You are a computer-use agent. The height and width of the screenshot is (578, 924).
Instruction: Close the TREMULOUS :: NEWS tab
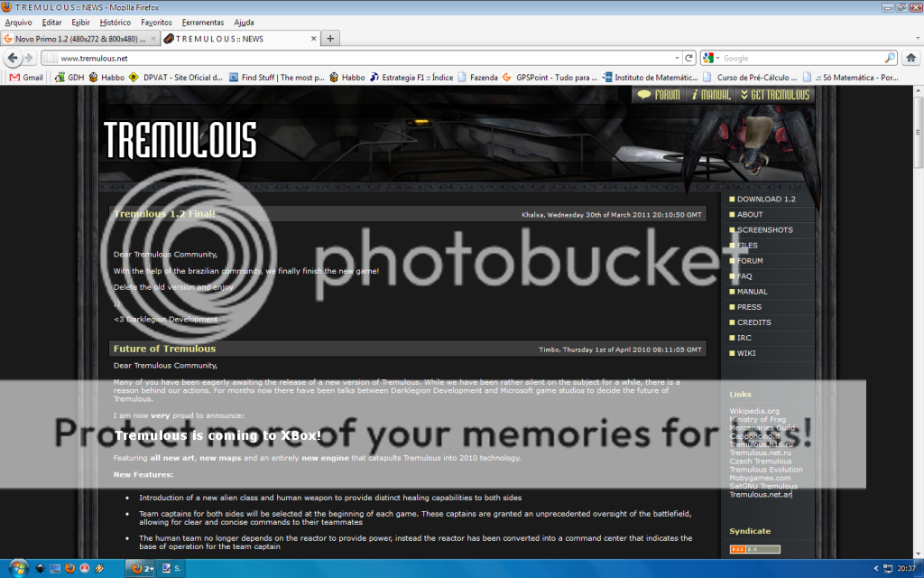(313, 38)
